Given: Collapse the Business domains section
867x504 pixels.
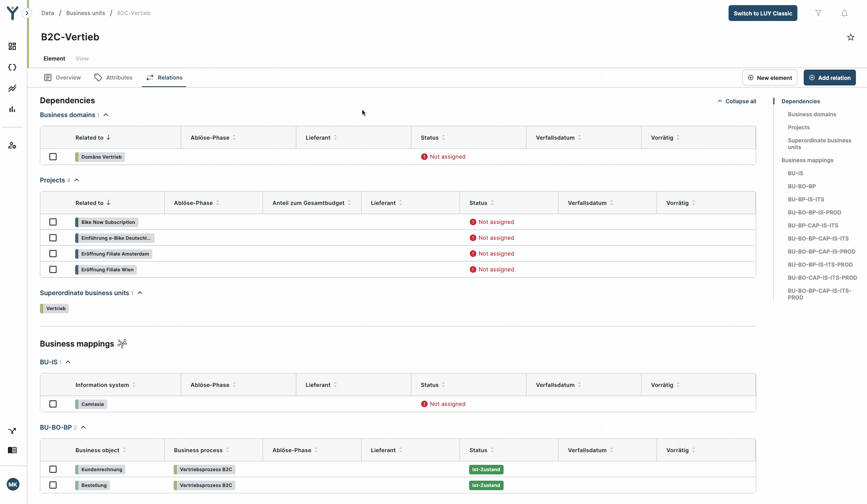Looking at the screenshot, I should pos(106,115).
